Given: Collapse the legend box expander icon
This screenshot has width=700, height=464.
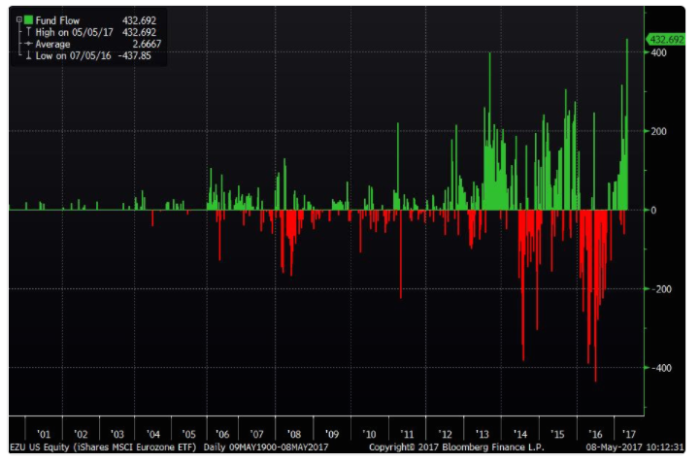Looking at the screenshot, I should tap(19, 20).
